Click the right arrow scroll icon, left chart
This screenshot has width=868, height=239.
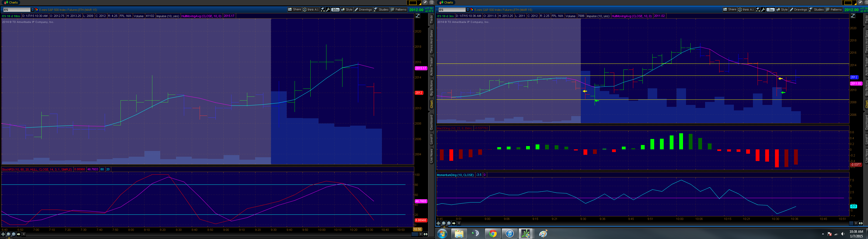tap(18, 234)
